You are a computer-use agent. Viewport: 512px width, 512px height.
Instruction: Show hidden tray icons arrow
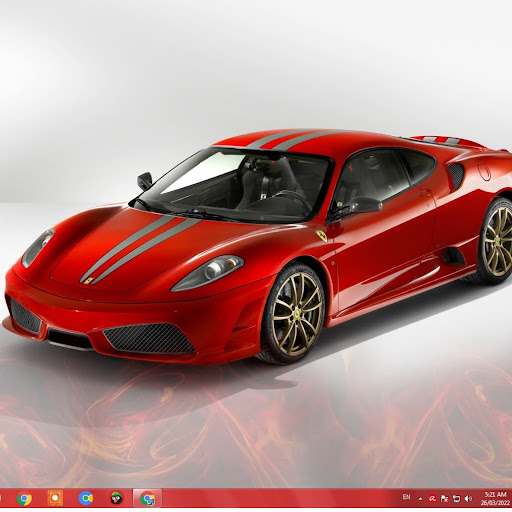coord(420,499)
